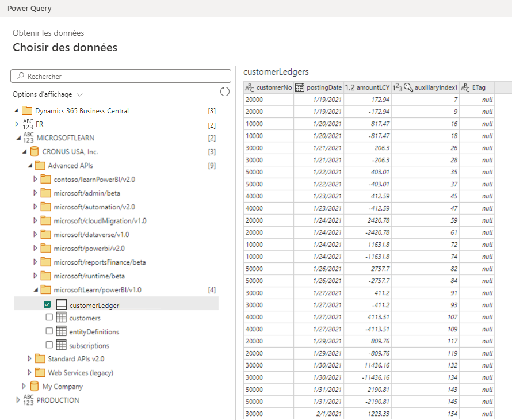Click the text type icon of ETag column
This screenshot has width=512, height=420.
465,87
